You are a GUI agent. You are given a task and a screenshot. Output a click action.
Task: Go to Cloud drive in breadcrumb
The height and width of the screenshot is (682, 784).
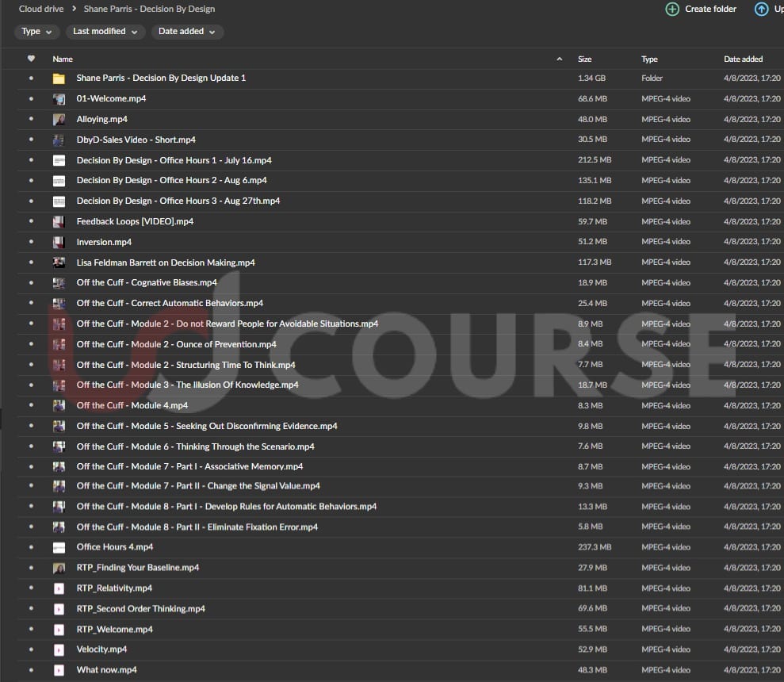tap(42, 10)
